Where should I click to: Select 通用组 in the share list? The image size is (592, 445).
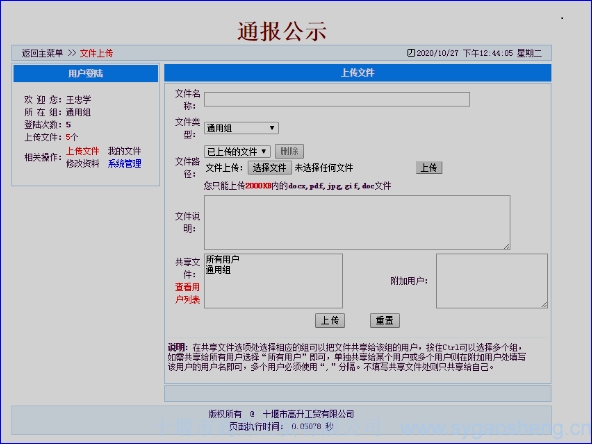(218, 270)
